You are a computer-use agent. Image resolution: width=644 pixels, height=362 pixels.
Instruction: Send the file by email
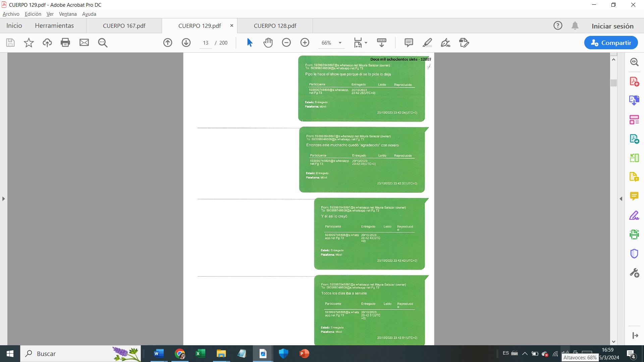pos(84,43)
